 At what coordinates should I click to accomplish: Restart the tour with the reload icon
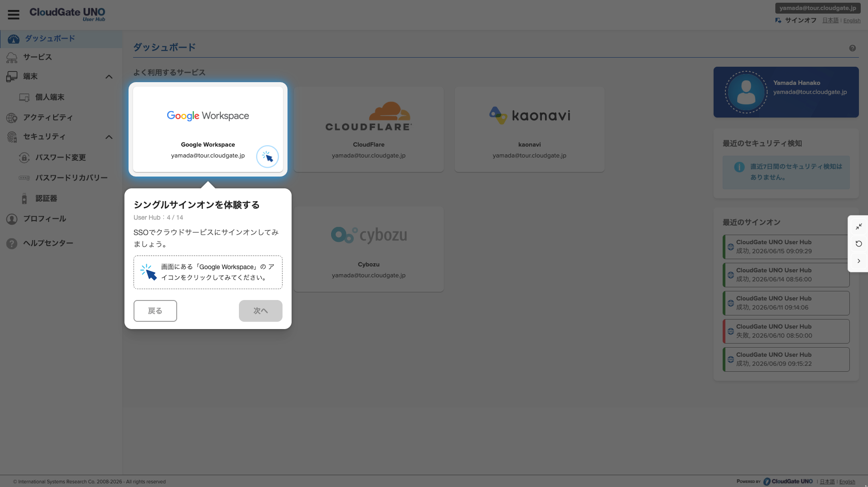coord(858,244)
